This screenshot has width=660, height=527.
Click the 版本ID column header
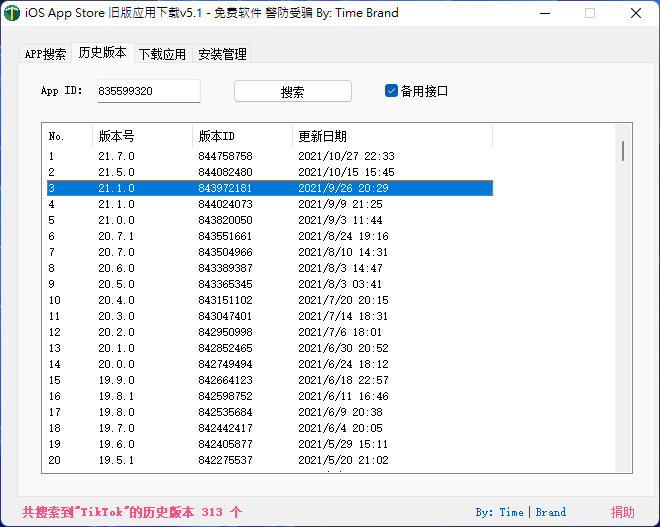[x=242, y=136]
